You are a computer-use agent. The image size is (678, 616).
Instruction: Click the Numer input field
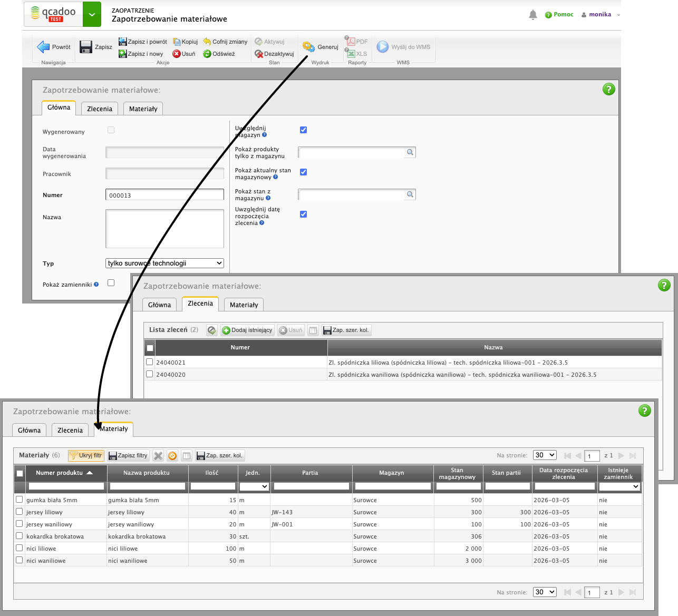(x=164, y=195)
